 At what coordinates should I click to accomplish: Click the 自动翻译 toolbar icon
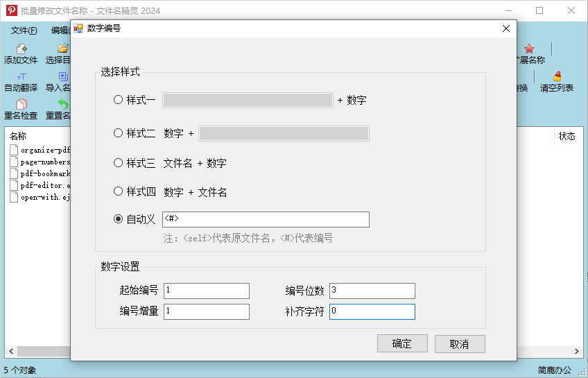[21, 77]
